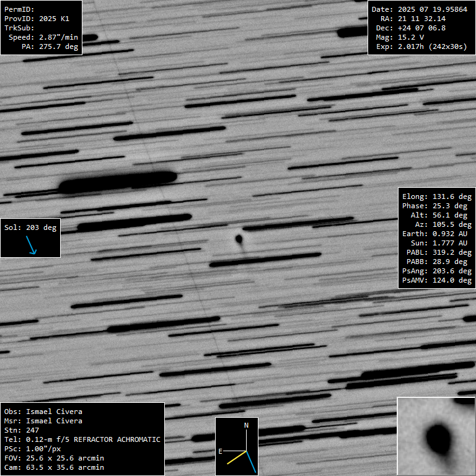The height and width of the screenshot is (476, 476).
Task: Click the E label on the compass
Action: (x=220, y=451)
